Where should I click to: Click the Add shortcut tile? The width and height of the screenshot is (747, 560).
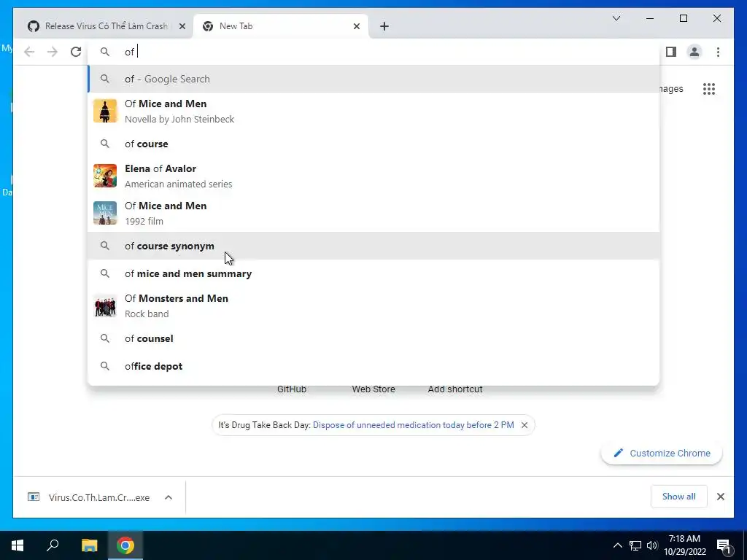tap(455, 389)
